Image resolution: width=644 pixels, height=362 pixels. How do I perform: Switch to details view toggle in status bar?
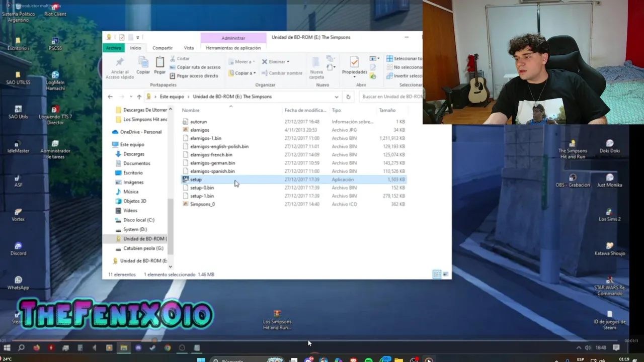[437, 275]
